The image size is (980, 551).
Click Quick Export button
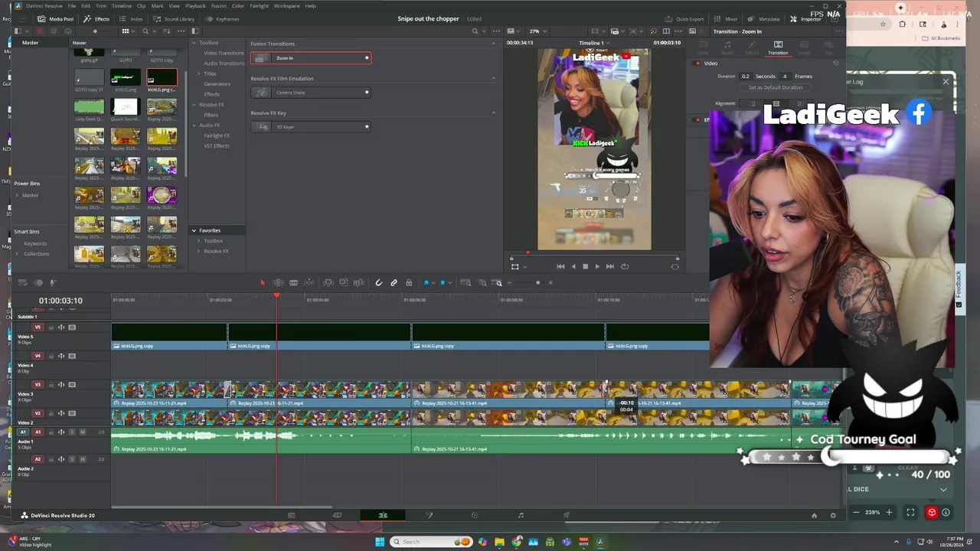tap(684, 18)
